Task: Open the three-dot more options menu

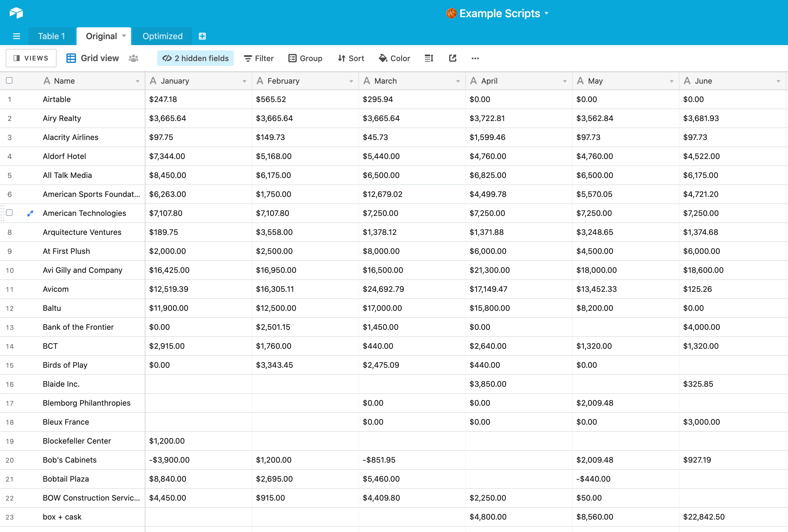Action: 475,59
